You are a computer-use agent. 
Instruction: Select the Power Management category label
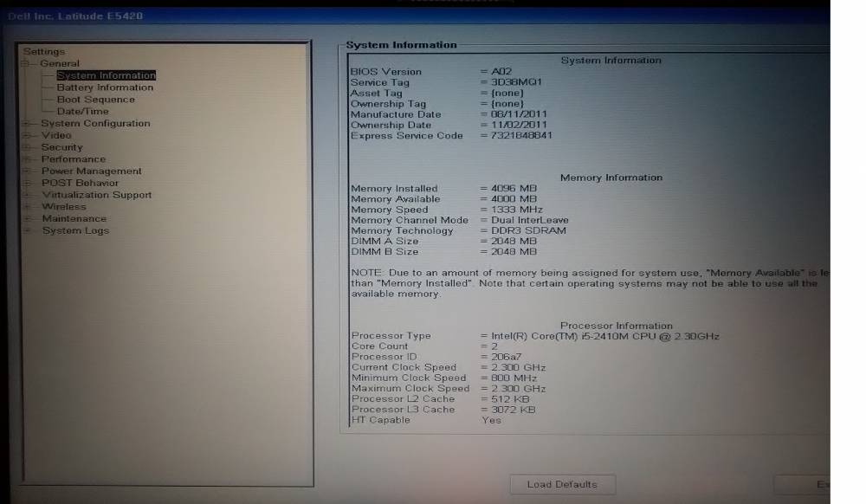92,171
